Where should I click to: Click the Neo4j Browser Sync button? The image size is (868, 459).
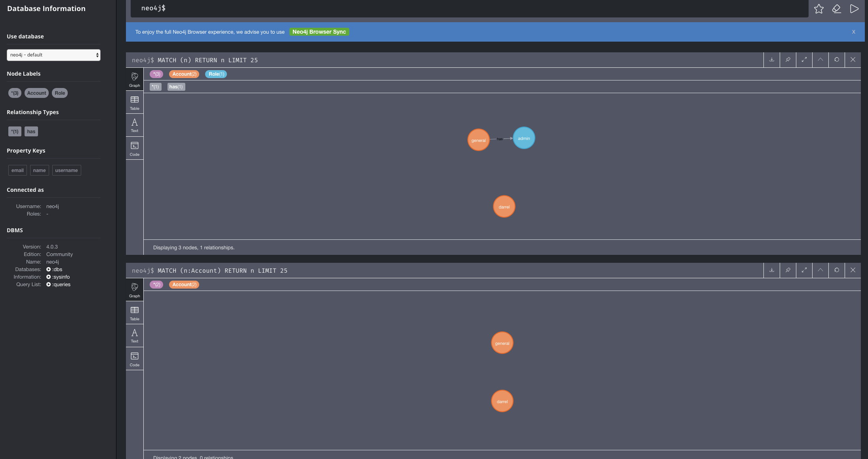(x=319, y=32)
